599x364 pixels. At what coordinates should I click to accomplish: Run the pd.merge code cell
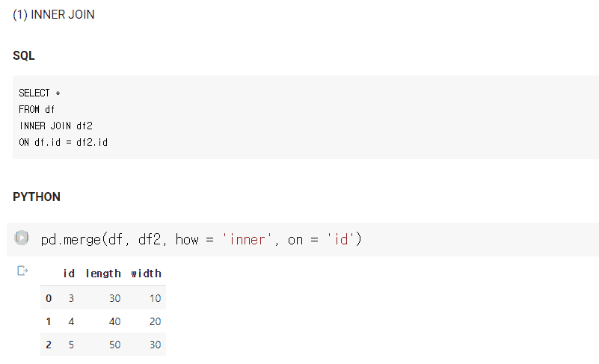[22, 238]
